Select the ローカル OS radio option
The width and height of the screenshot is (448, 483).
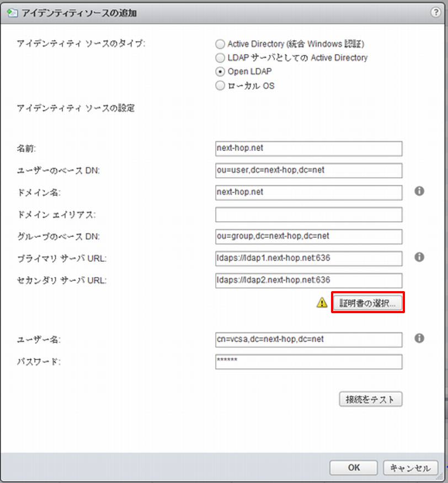[x=221, y=86]
